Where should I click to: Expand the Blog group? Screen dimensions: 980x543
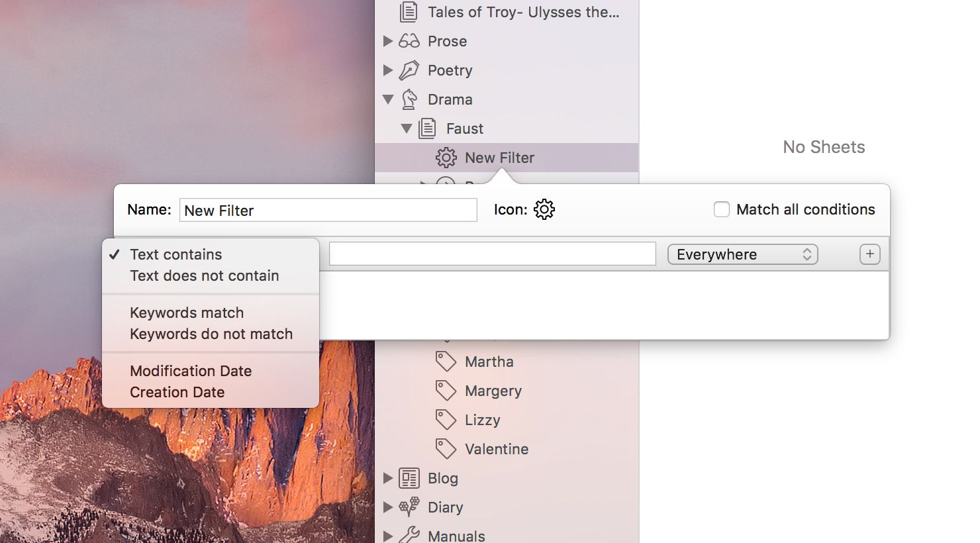(x=388, y=478)
